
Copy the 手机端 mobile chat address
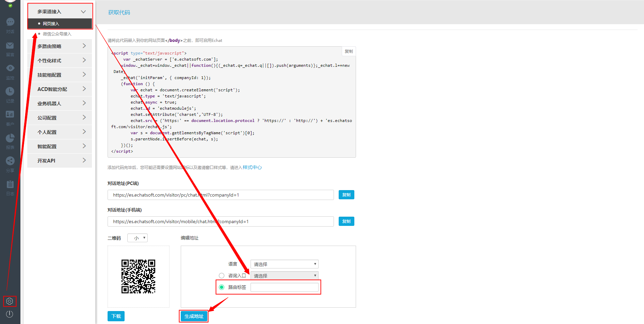347,221
